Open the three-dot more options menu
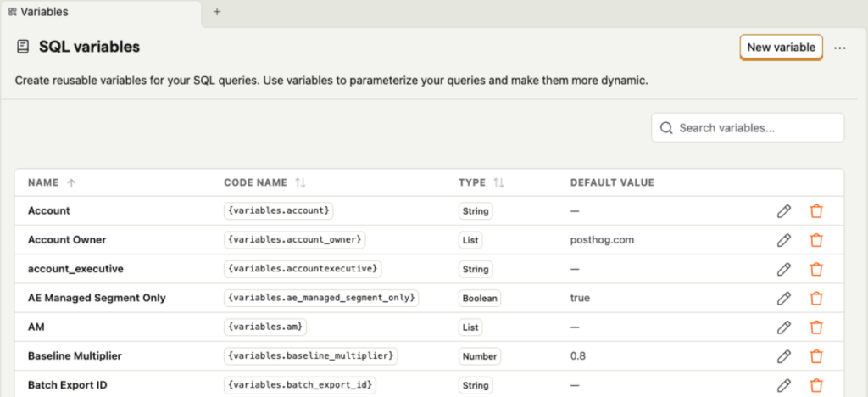Screen dimensions: 868x397 tap(840, 48)
